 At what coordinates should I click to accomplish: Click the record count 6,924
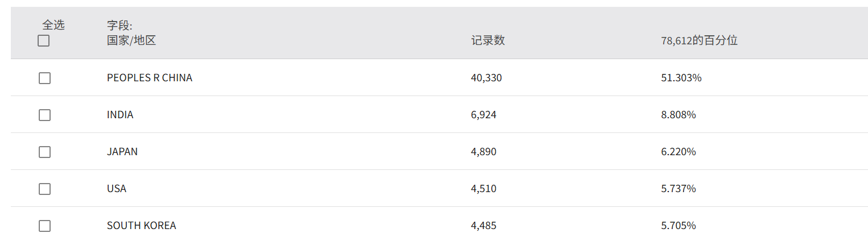pyautogui.click(x=484, y=115)
